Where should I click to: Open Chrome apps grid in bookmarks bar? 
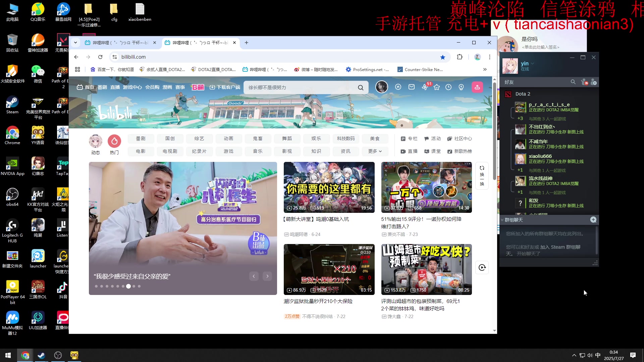[x=77, y=69]
